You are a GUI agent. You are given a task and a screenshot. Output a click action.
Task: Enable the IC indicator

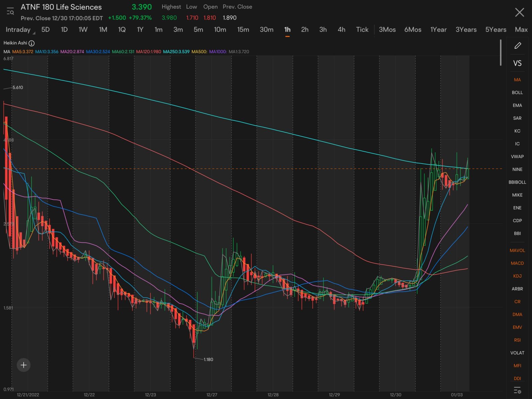pos(517,144)
